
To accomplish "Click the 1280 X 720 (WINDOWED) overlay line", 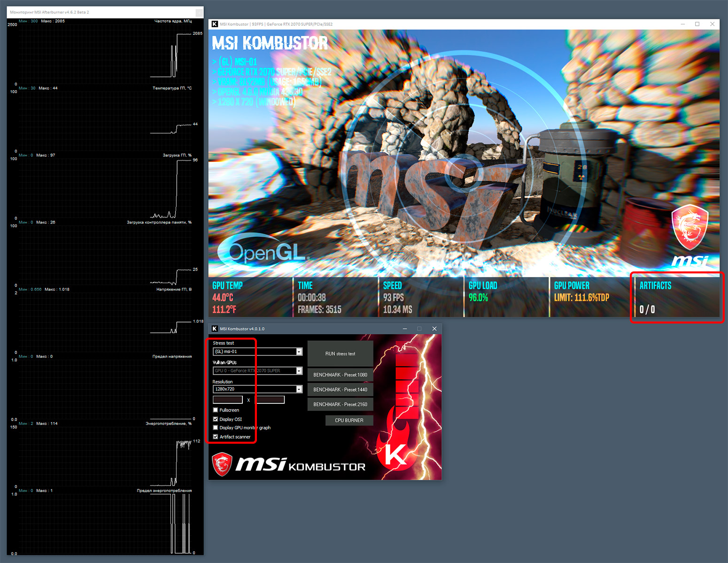I will click(x=254, y=102).
